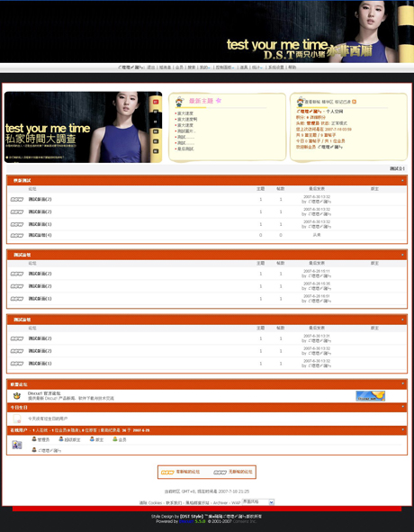414x532 pixels.
Task: Open the 界面风格 style dropdown
Action: 258,501
